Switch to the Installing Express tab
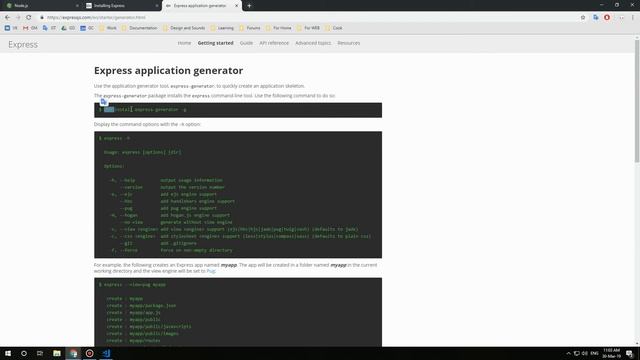640x360 pixels. click(122, 6)
